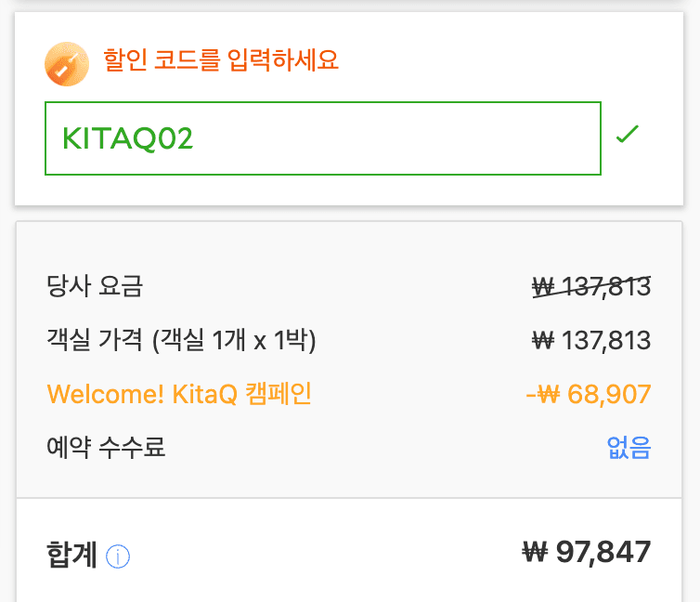
Task: Click the 없음 booking fee link
Action: (x=629, y=448)
